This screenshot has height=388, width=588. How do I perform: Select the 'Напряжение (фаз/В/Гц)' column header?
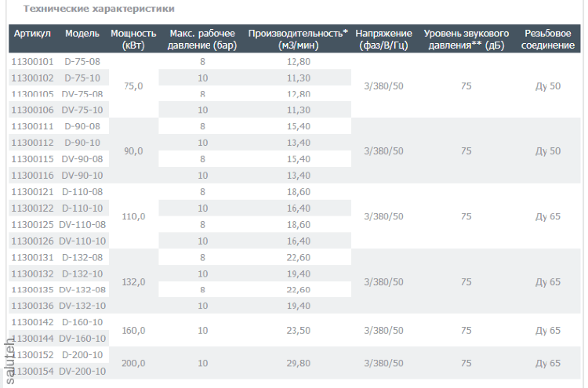(383, 39)
